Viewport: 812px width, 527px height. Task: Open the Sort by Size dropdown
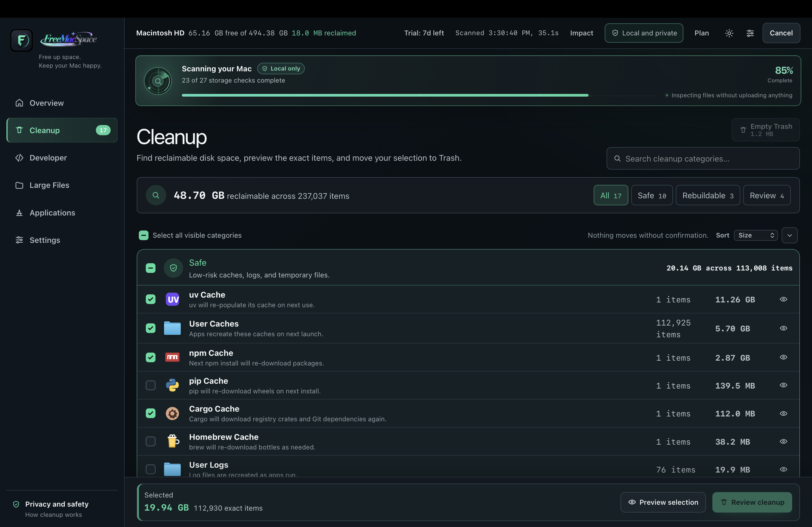point(756,235)
